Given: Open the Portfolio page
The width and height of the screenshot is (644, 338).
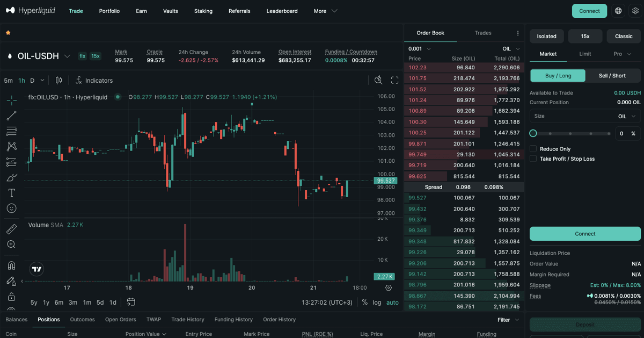Looking at the screenshot, I should click(109, 11).
